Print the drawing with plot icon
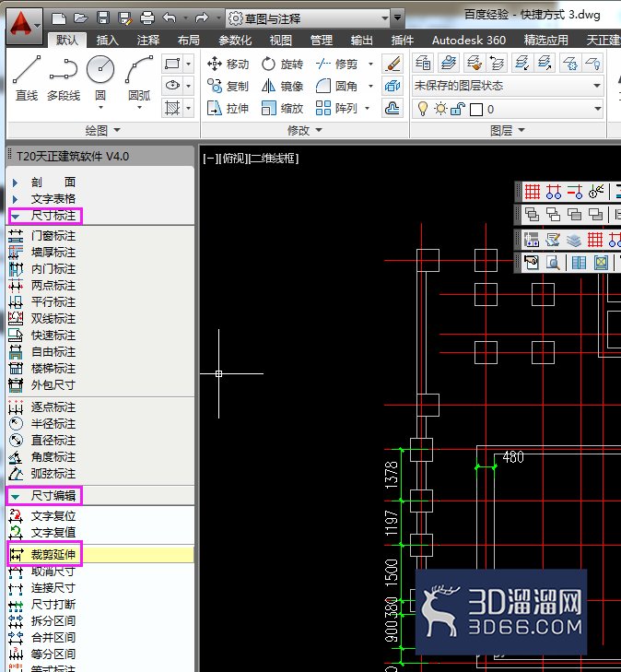The height and width of the screenshot is (672, 621). [x=147, y=18]
